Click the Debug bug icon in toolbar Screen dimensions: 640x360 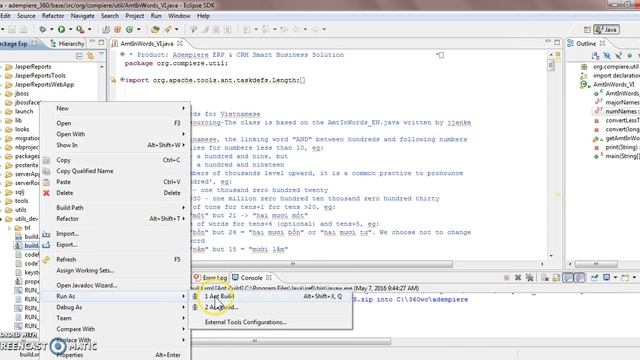point(42,29)
